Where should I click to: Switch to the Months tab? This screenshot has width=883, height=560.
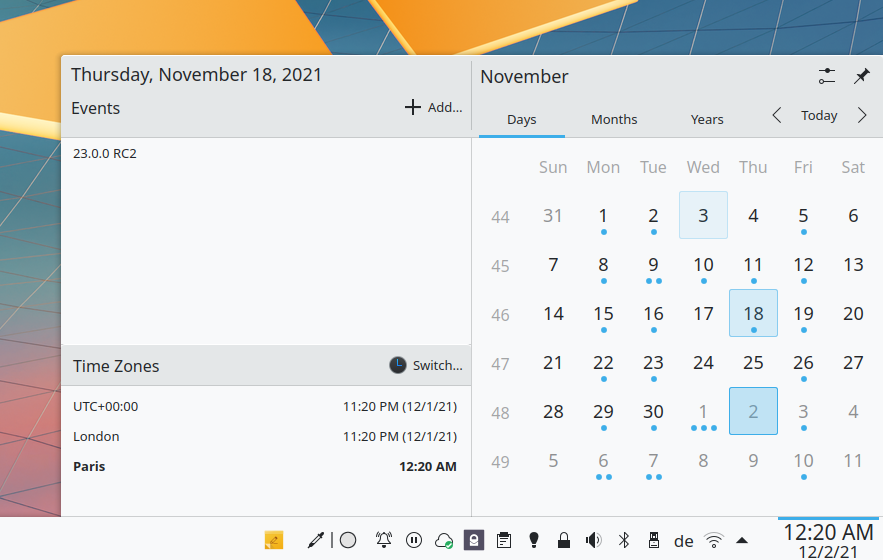click(614, 119)
